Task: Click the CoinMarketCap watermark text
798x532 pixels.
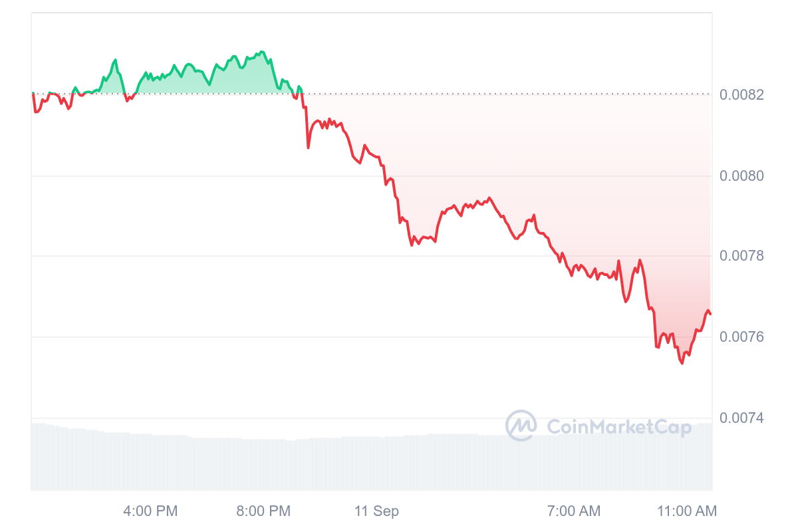Action: point(619,426)
